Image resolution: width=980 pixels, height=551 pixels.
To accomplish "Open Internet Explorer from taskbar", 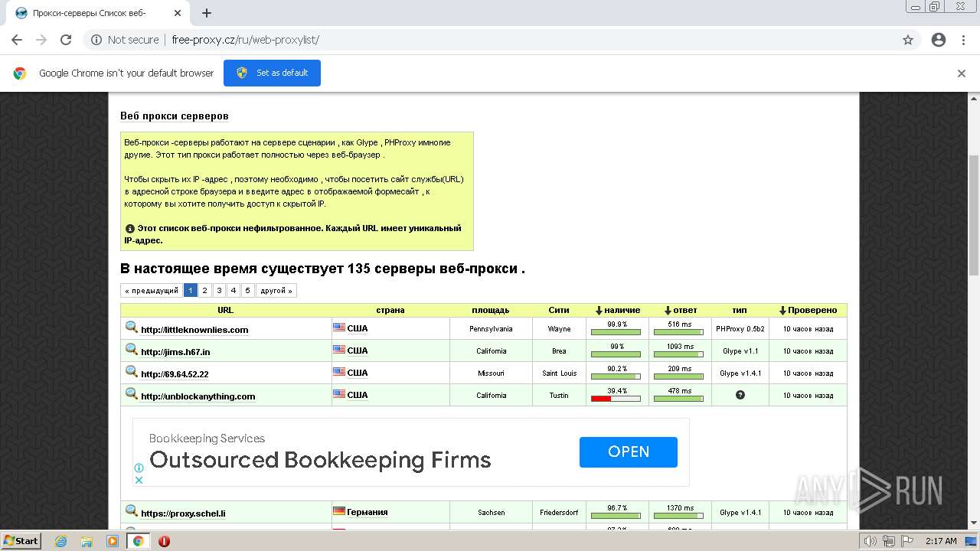I will coord(60,541).
